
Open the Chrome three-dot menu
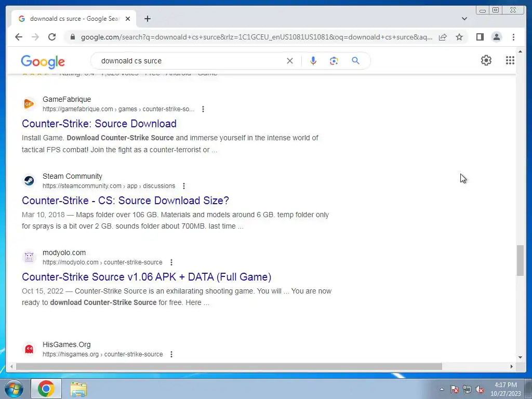tap(513, 37)
